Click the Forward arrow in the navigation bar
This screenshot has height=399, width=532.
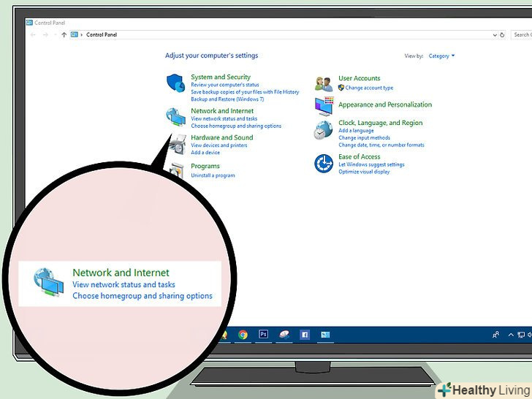[45, 34]
